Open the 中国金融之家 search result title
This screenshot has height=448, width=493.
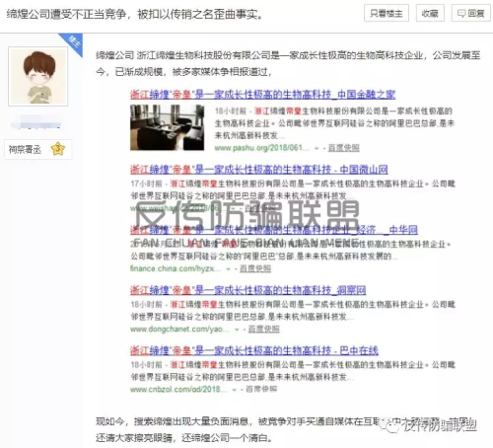(x=262, y=95)
